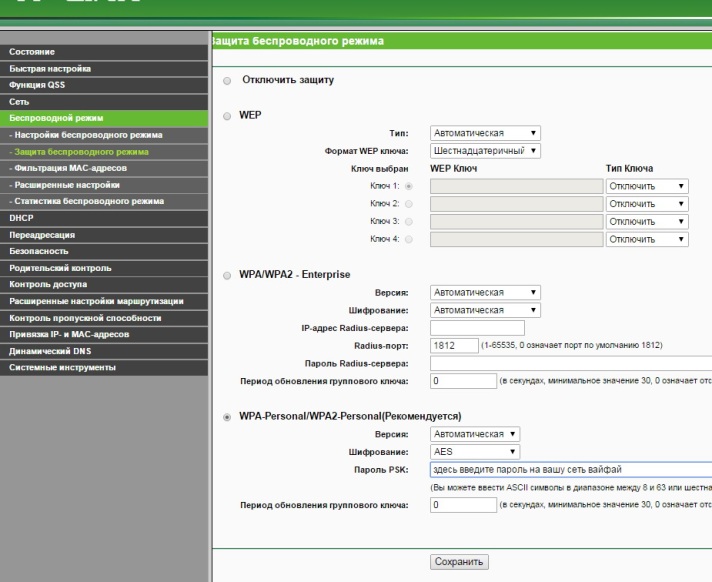Image resolution: width=712 pixels, height=582 pixels.
Task: Expand the 'Формат WEP ключа' dropdown
Action: (x=485, y=151)
